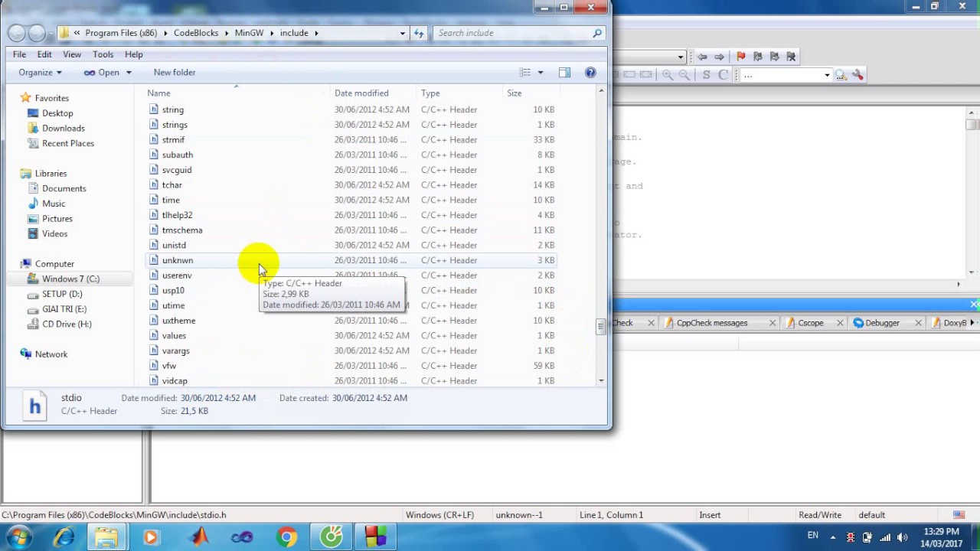Select Windows 7 (C:) drive
Viewport: 980px width, 551px height.
click(70, 279)
